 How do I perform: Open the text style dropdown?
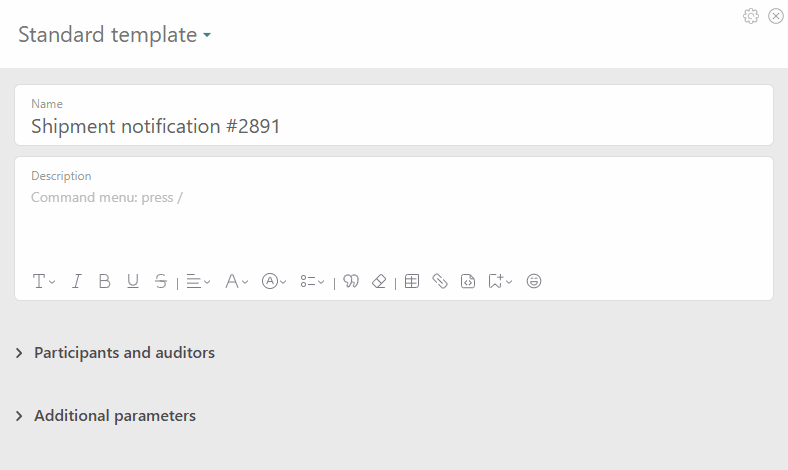coord(43,282)
